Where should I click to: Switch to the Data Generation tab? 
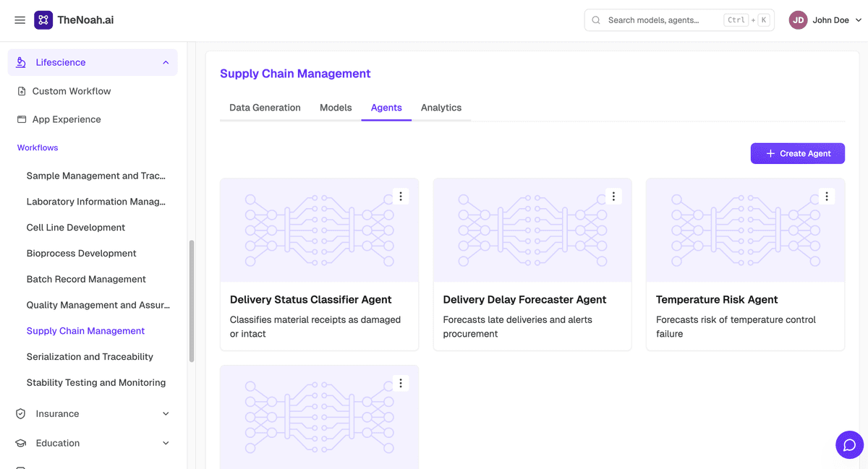coord(265,108)
